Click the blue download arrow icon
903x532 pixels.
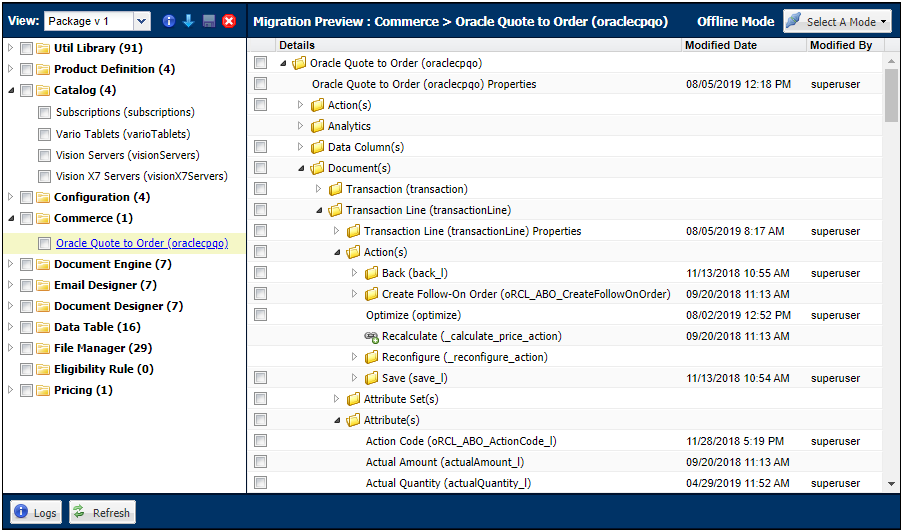[188, 21]
